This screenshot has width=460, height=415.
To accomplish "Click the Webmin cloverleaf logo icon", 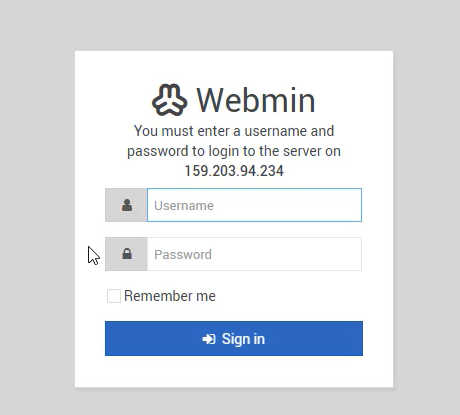I will 169,100.
